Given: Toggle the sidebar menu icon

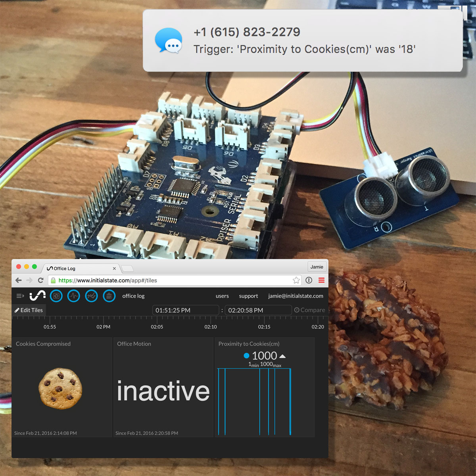Looking at the screenshot, I should coord(20,296).
